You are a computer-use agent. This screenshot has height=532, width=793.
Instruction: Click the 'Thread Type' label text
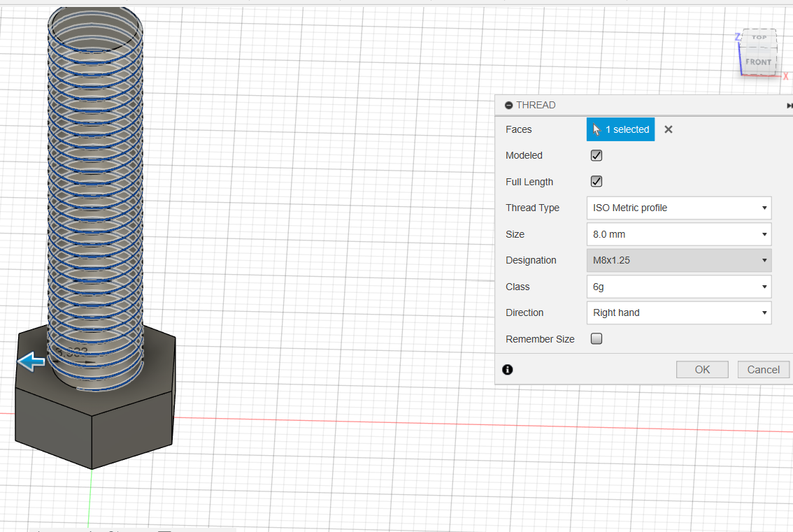[532, 208]
